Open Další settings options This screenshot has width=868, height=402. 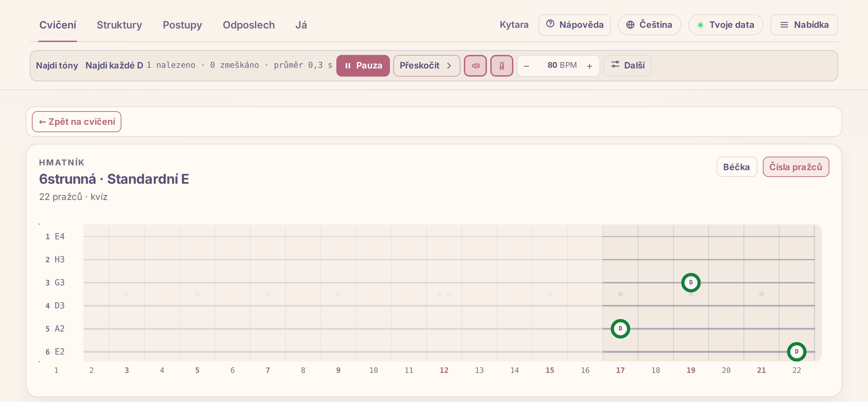pyautogui.click(x=628, y=66)
